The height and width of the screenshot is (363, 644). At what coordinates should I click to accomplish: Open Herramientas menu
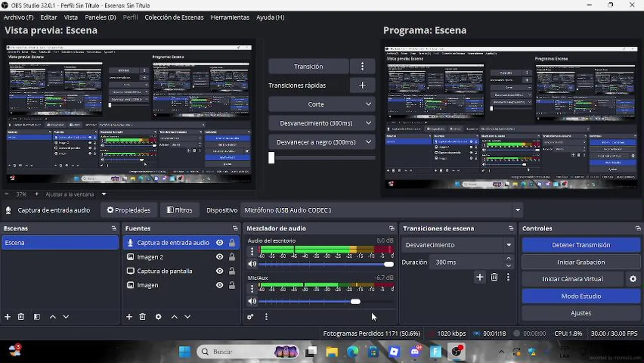pos(230,17)
